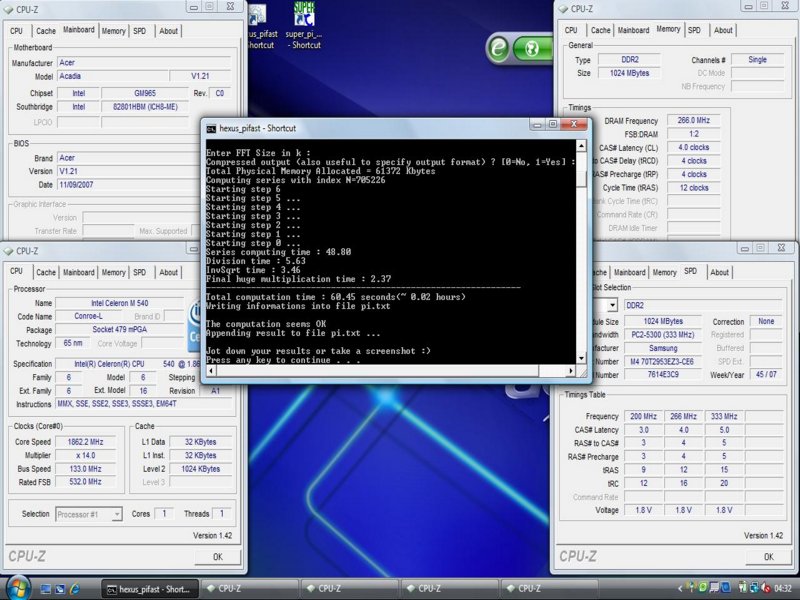Click the console vertical scrollbar thumb
Image resolution: width=800 pixels, height=600 pixels.
coord(581,179)
